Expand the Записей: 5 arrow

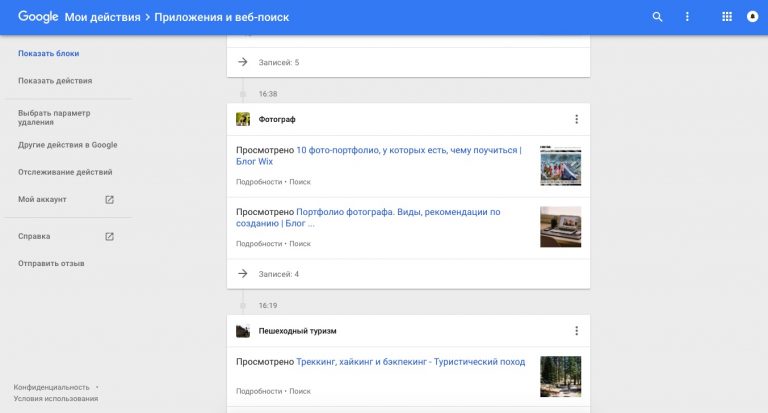coord(242,62)
